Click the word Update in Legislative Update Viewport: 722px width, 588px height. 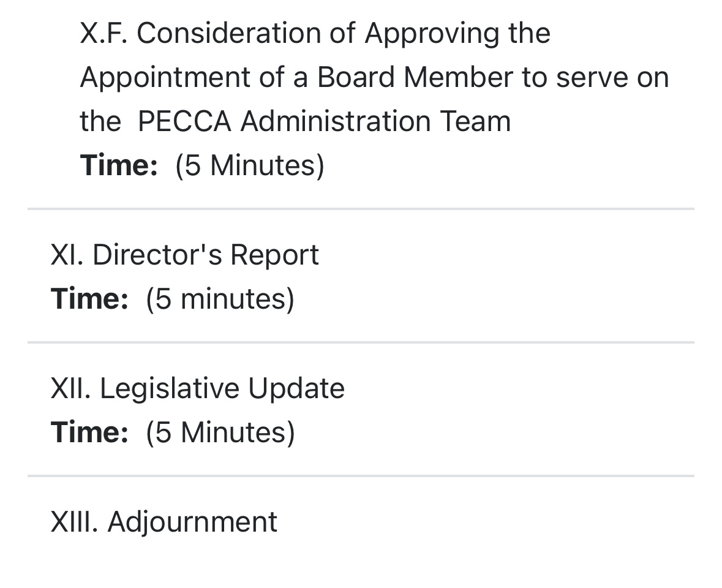[296, 388]
